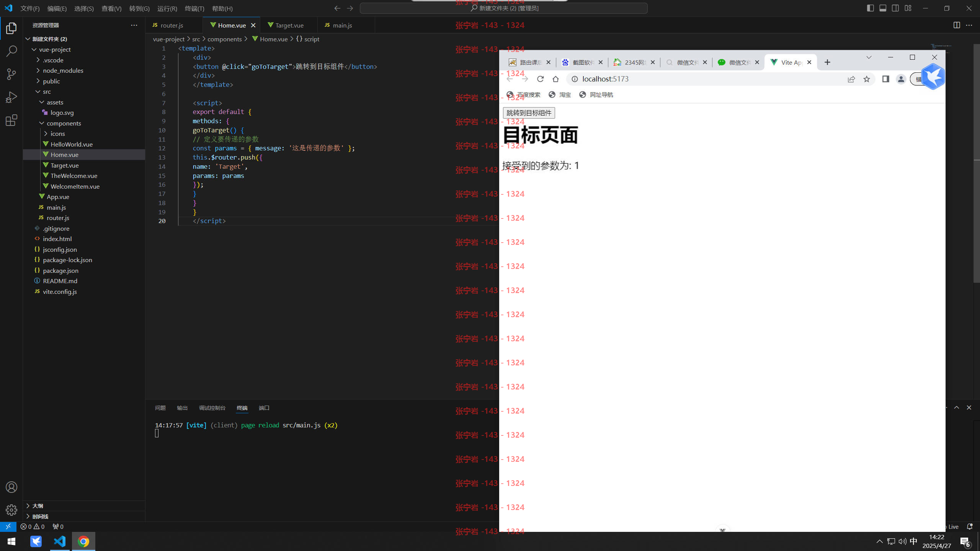Customize layout icon in title bar
The height and width of the screenshot is (551, 980).
(x=908, y=8)
